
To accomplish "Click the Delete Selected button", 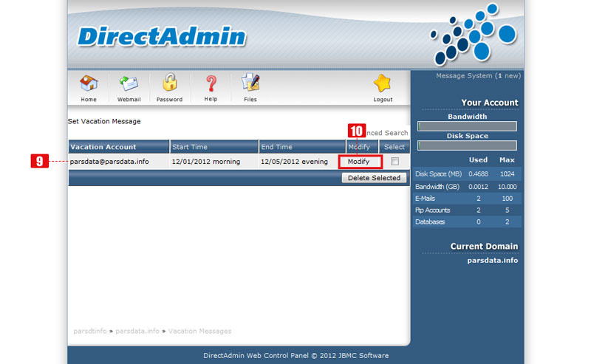I will tap(374, 178).
